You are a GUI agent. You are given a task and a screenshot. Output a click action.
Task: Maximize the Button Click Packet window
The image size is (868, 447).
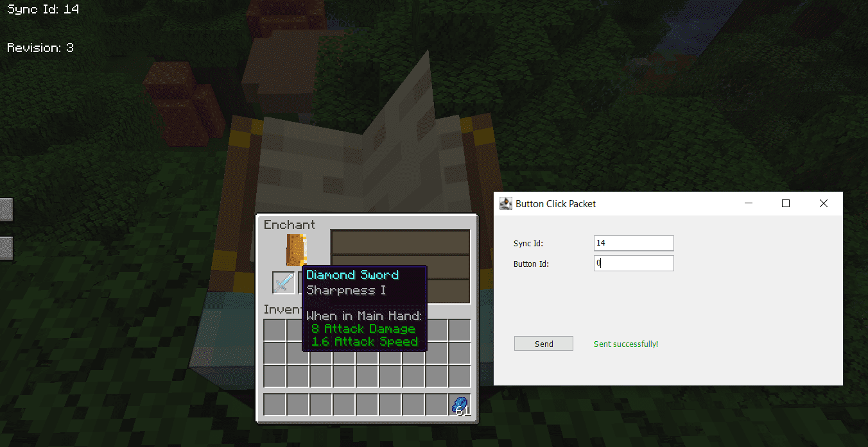pos(785,203)
